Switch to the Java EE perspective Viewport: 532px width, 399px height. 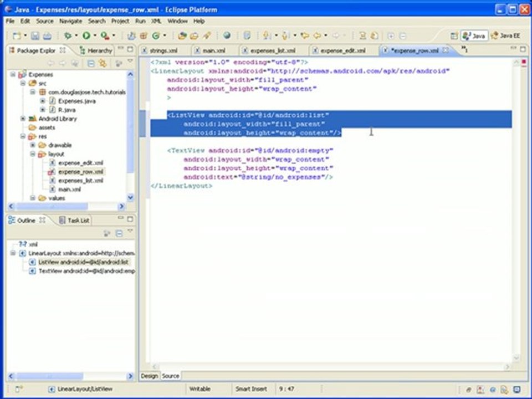(x=505, y=35)
